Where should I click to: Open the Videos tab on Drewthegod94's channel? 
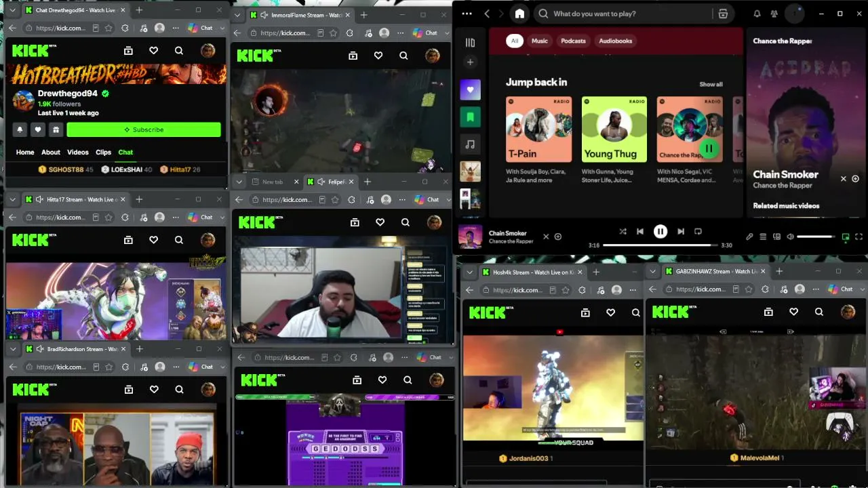point(78,152)
